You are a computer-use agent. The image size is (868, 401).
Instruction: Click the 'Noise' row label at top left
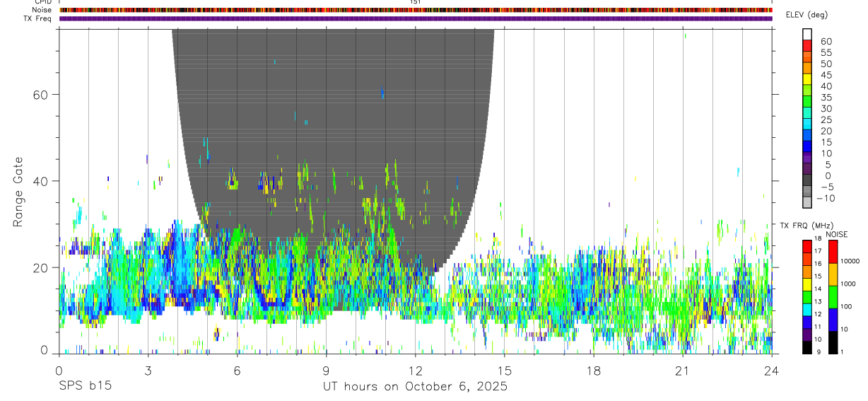click(x=43, y=10)
